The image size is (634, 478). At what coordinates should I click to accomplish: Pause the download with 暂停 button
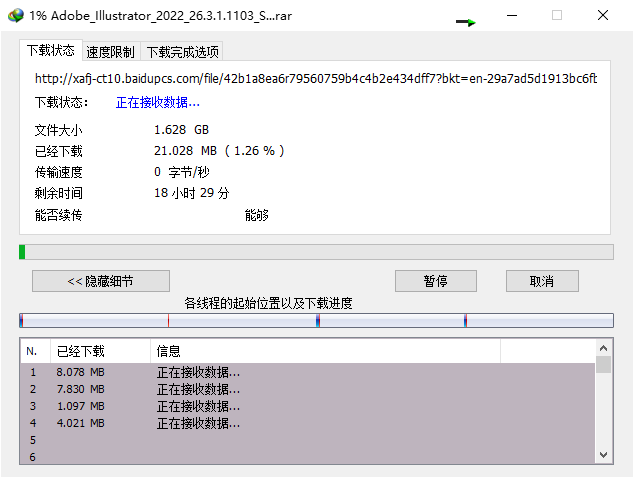[435, 281]
